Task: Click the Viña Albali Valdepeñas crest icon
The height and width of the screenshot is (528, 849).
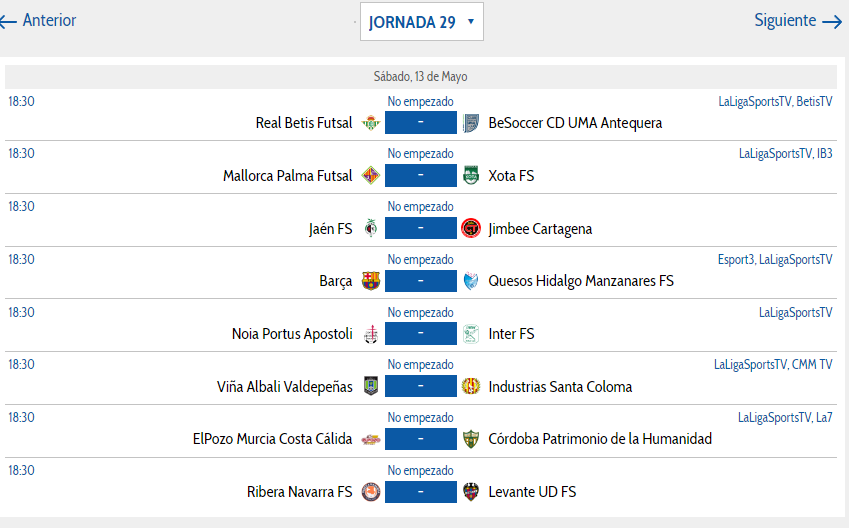Action: point(371,386)
